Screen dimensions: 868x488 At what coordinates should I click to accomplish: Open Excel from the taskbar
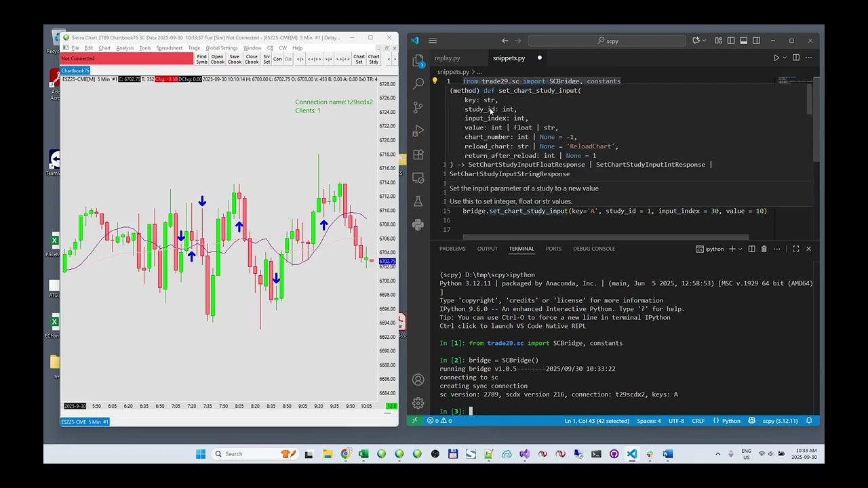click(x=363, y=454)
